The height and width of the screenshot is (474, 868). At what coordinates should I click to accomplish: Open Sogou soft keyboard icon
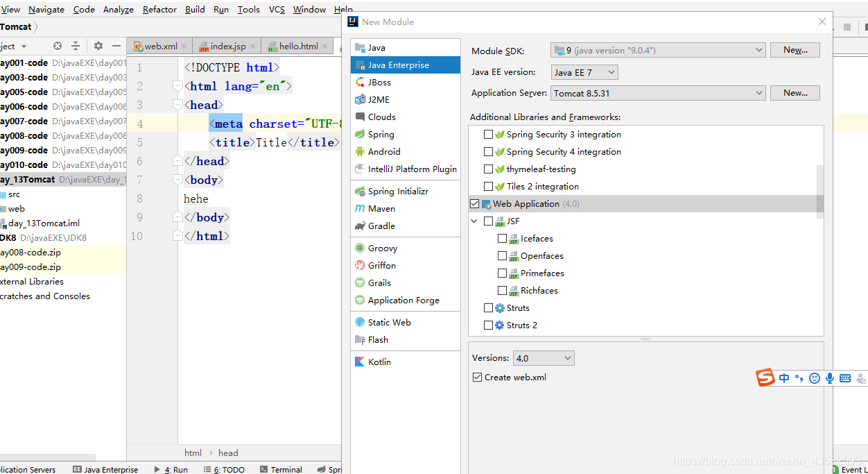844,378
